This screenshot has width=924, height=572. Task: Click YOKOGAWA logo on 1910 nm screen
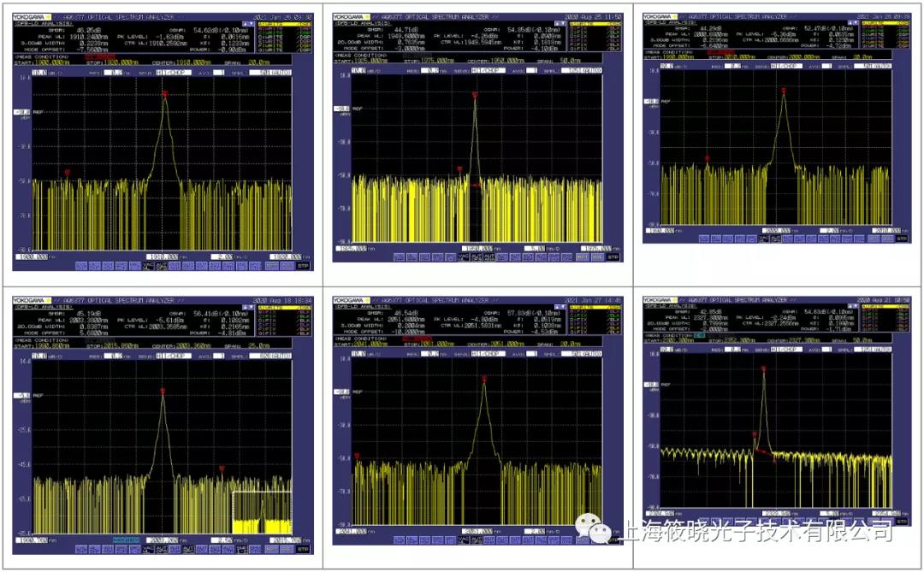(x=33, y=17)
